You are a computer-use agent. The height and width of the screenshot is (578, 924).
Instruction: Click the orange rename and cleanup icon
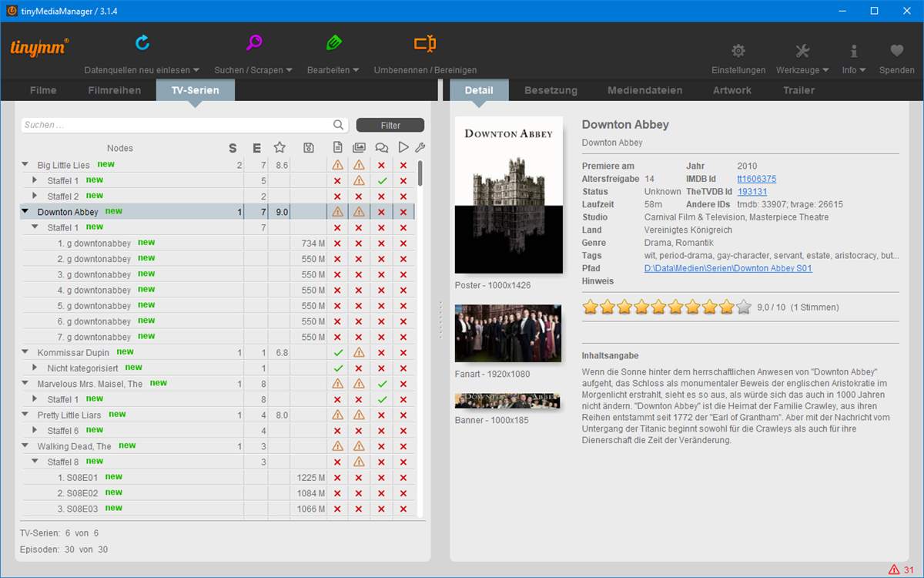[x=425, y=42]
